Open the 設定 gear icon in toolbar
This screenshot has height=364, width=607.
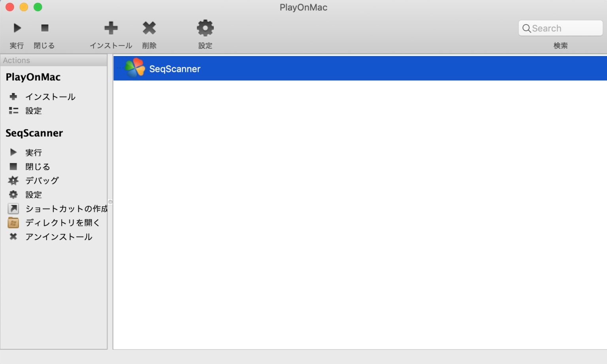(205, 28)
